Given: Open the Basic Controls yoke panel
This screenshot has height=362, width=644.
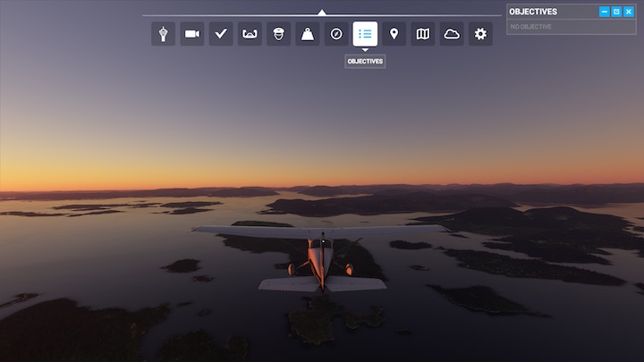Looking at the screenshot, I should tap(250, 34).
